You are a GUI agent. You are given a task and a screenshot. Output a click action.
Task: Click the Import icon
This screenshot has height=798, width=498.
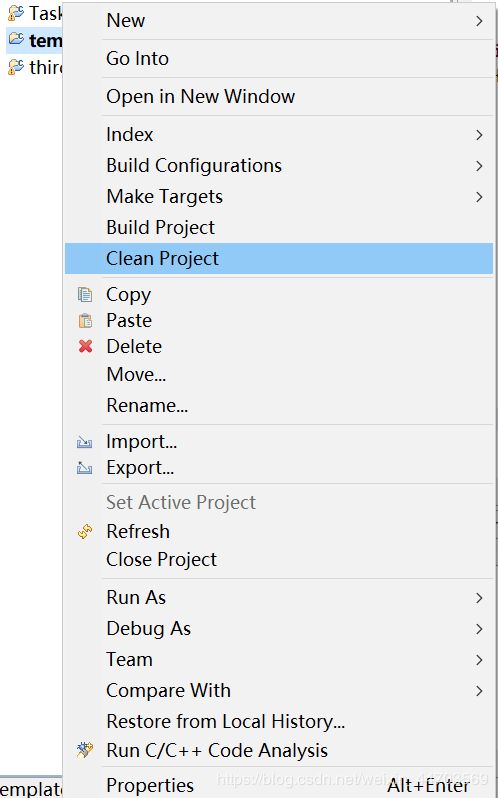84,442
